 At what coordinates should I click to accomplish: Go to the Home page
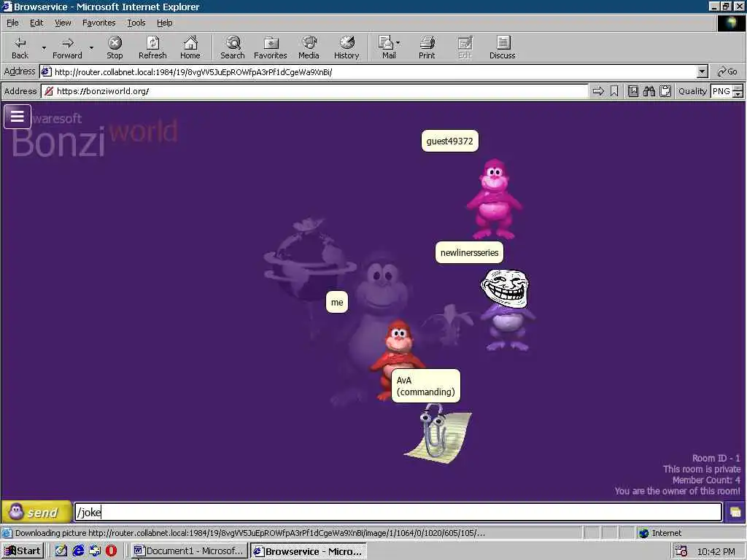click(190, 47)
